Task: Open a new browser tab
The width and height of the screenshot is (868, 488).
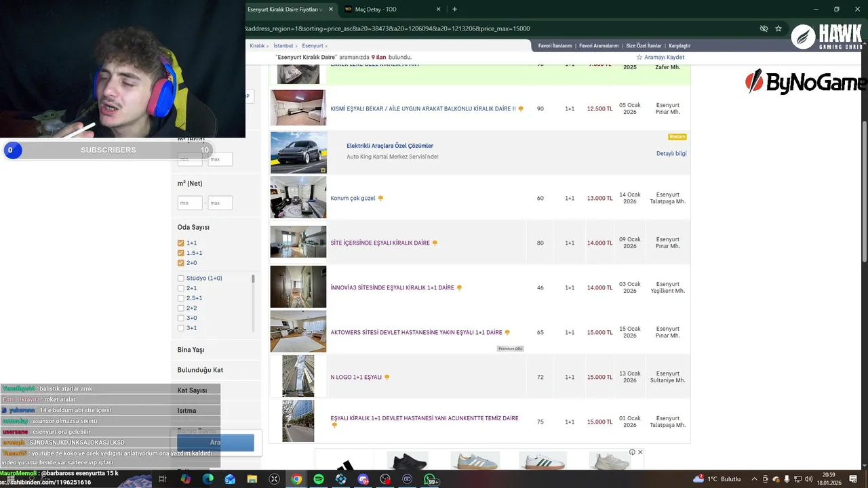Action: [454, 9]
